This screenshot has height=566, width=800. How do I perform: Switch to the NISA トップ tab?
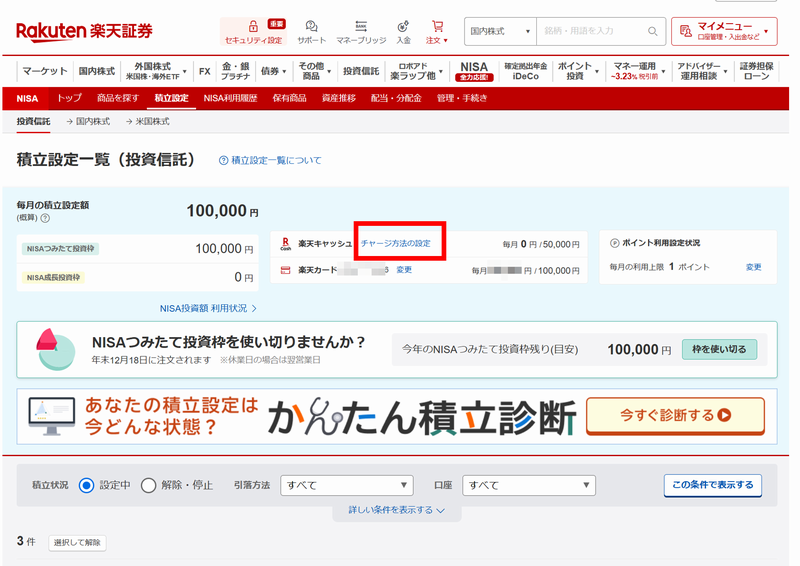pyautogui.click(x=69, y=98)
